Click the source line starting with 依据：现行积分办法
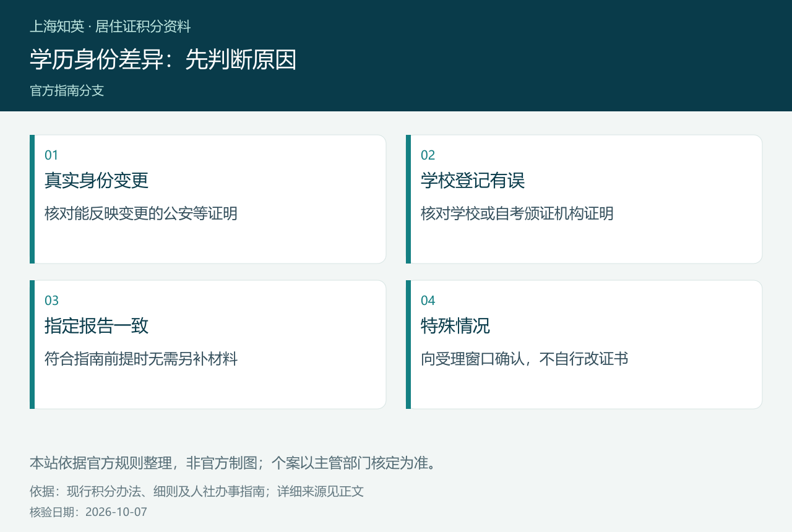Screen dimensions: 792x532 197,492
